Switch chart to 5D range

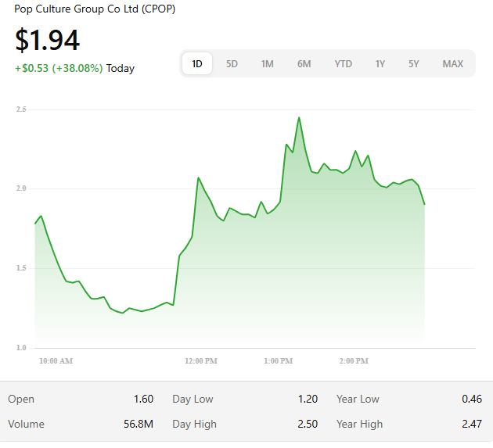[232, 64]
